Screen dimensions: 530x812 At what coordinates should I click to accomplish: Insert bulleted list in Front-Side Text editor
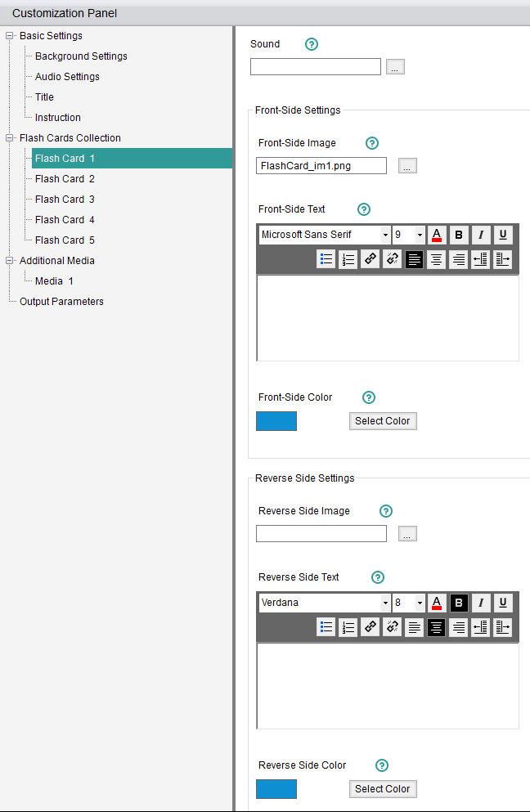326,260
